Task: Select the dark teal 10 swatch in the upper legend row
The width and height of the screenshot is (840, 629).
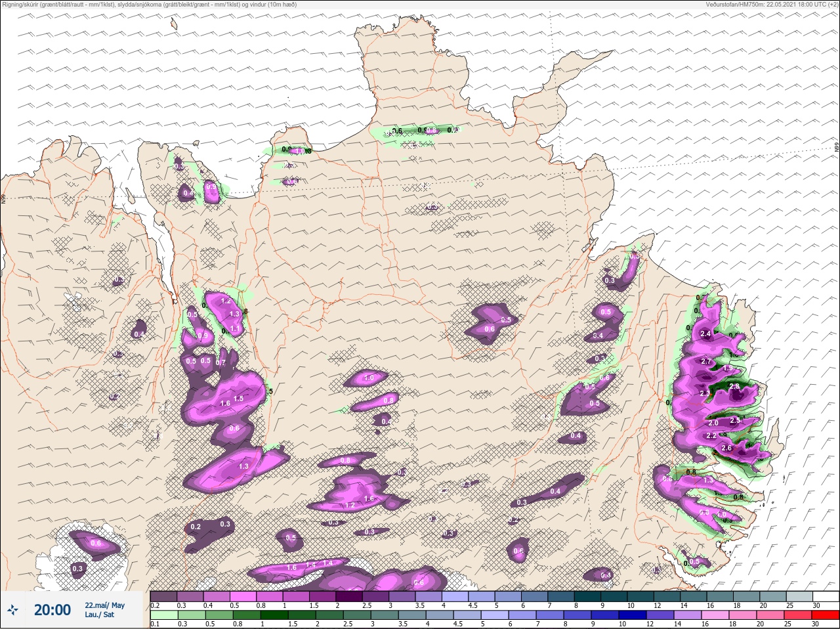Action: pyautogui.click(x=640, y=596)
